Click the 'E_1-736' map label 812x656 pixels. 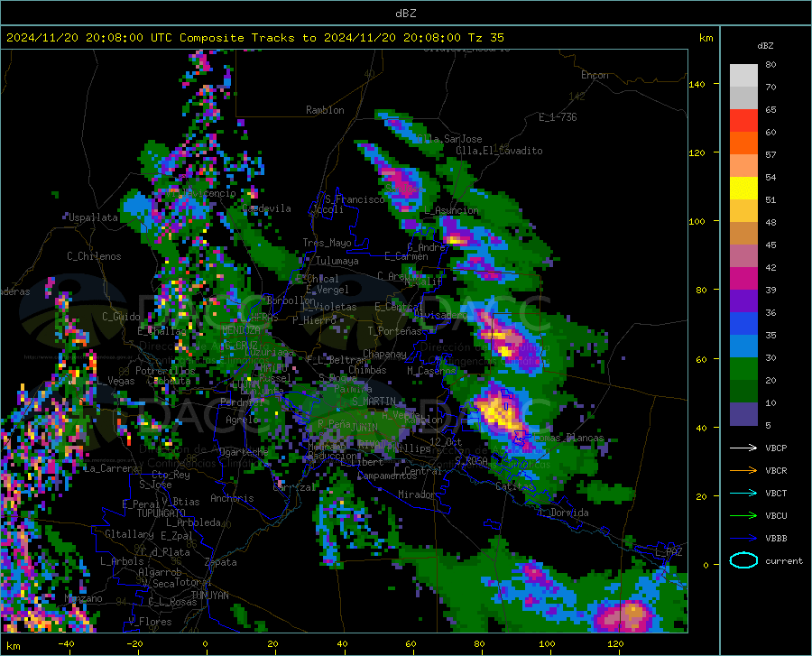coord(558,117)
